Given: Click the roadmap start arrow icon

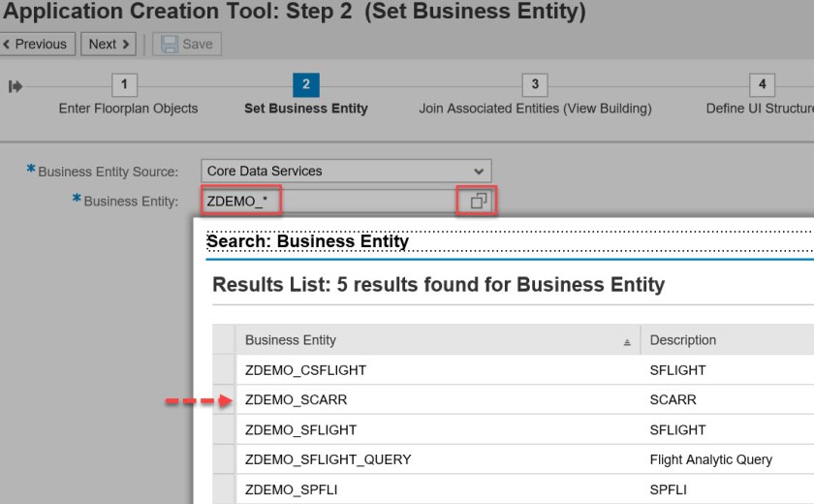Looking at the screenshot, I should 16,86.
